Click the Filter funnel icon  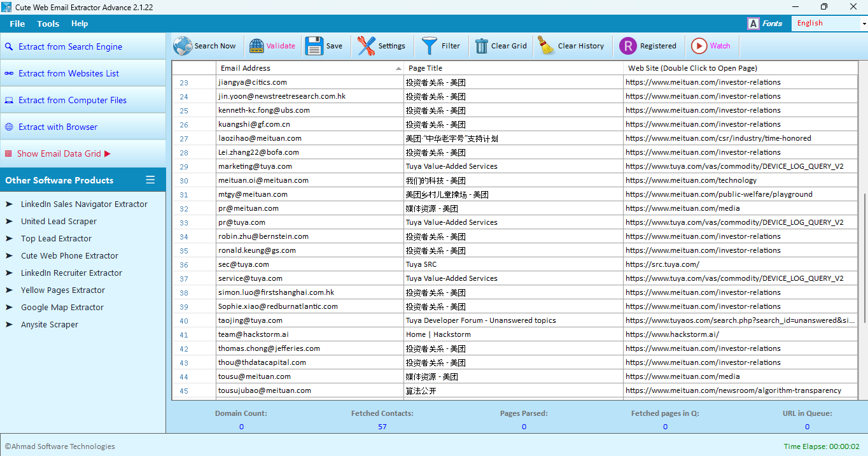[x=430, y=46]
